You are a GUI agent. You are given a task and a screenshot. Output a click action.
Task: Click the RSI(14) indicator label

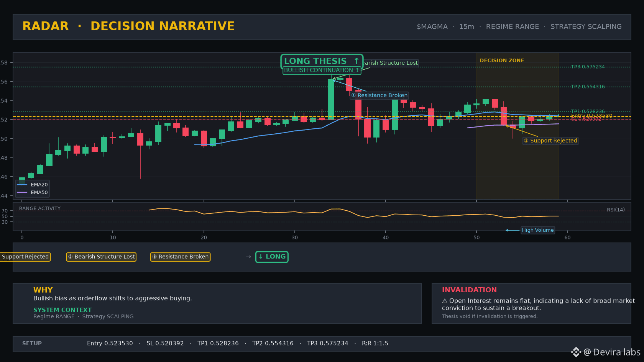click(616, 210)
